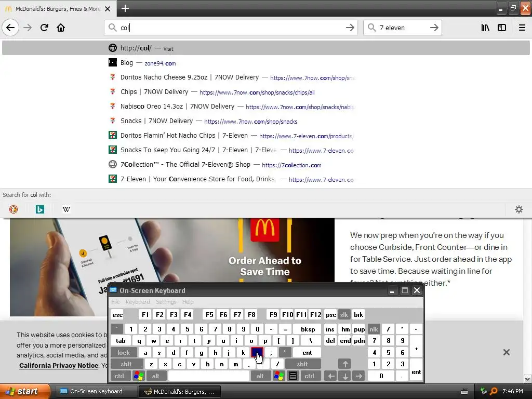
Task: Toggle the right alt key
Action: (x=260, y=376)
